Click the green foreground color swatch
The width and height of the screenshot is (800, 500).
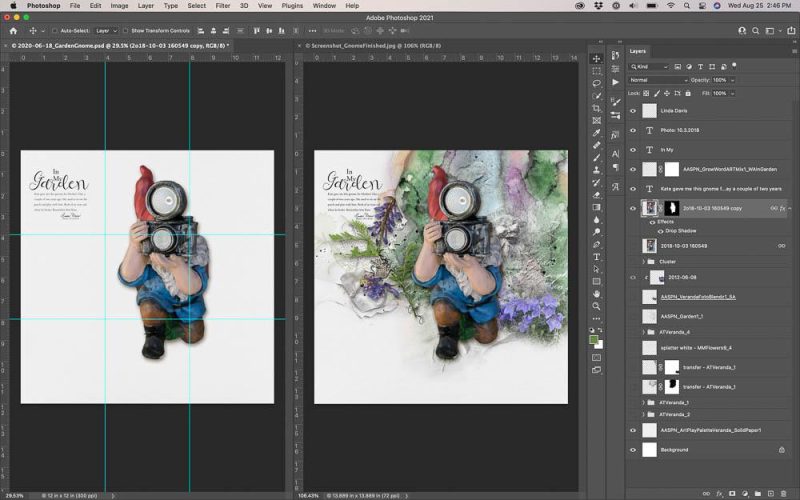click(x=594, y=340)
